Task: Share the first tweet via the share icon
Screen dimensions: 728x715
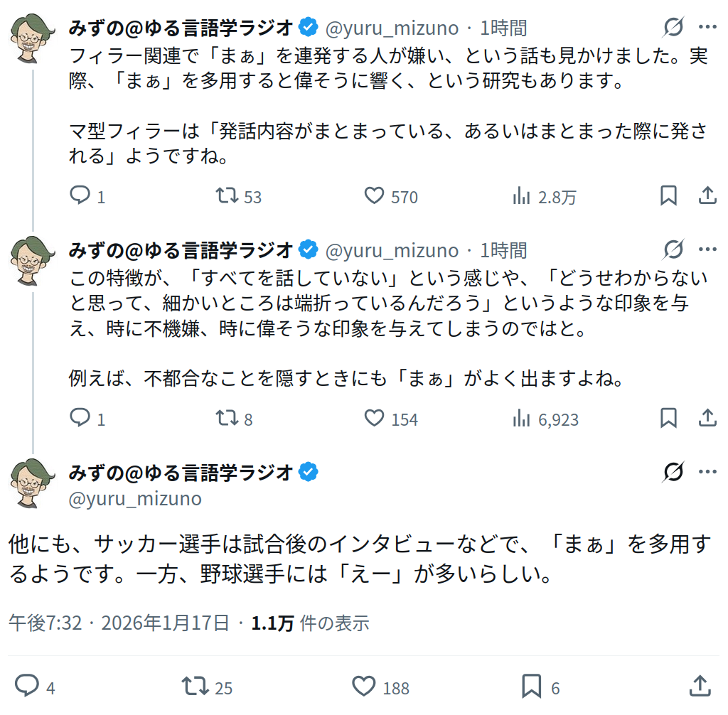Action: [x=707, y=196]
